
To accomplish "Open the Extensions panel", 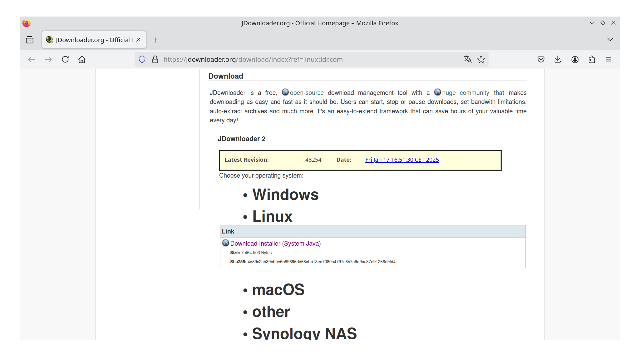I will pos(592,59).
